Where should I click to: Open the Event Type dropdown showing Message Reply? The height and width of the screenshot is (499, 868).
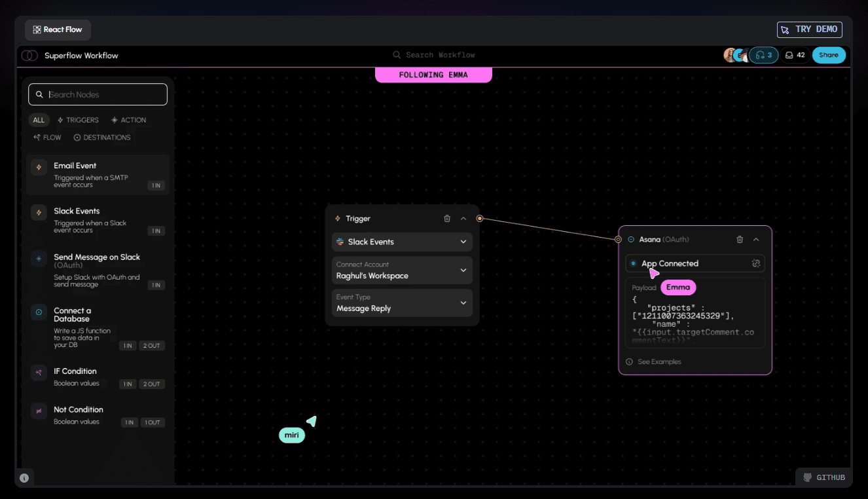click(x=401, y=303)
